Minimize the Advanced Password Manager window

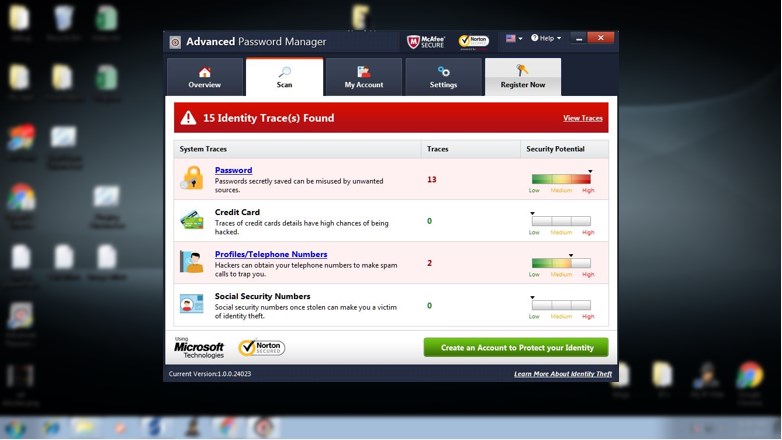579,38
